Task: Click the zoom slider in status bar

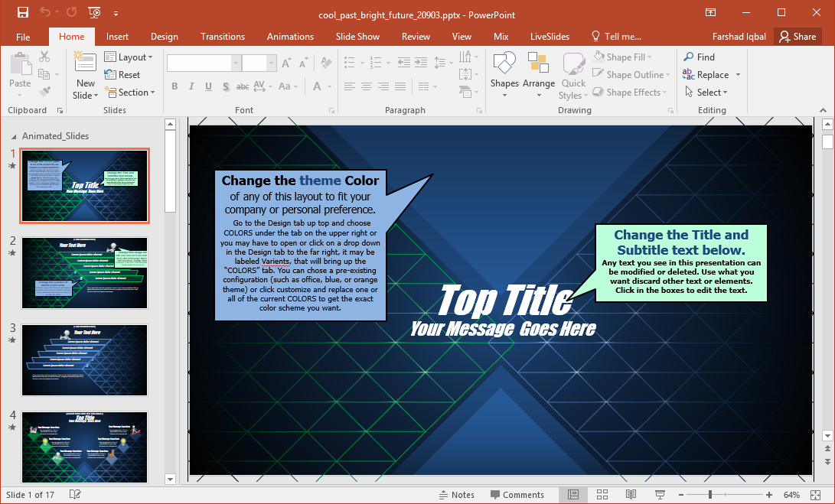Action: [x=710, y=495]
